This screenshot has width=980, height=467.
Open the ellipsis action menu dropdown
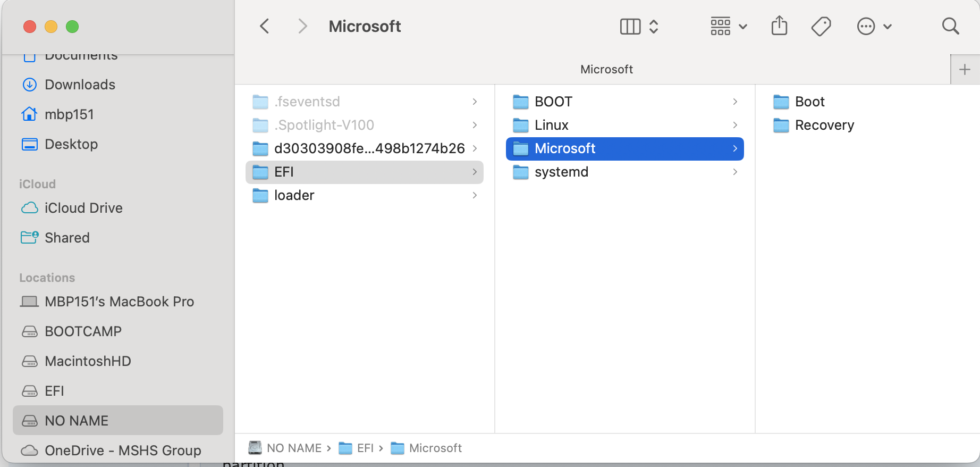(874, 26)
